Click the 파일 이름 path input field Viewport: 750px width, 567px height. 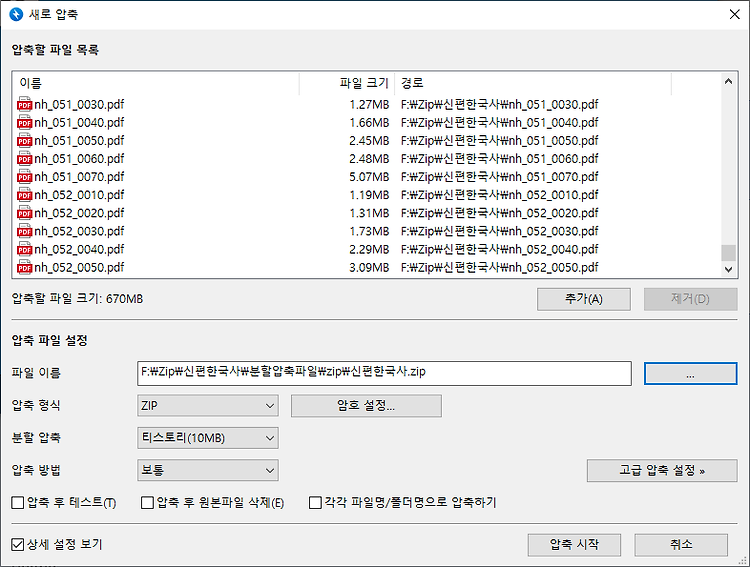(384, 373)
